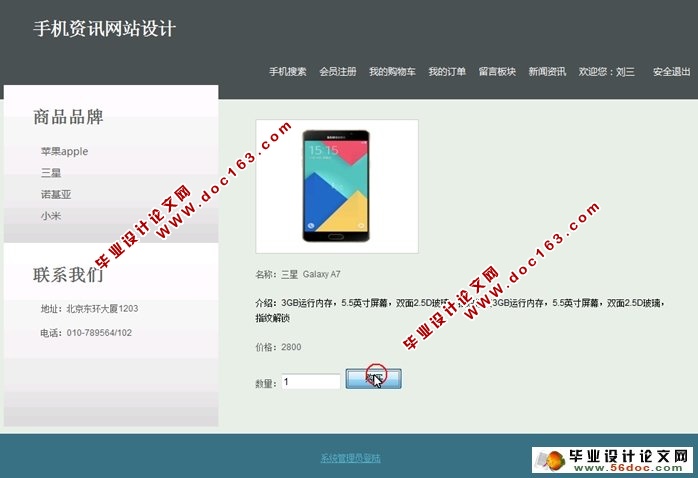Click the 手机资讯网站设计 site title
The image size is (698, 478).
tap(105, 29)
